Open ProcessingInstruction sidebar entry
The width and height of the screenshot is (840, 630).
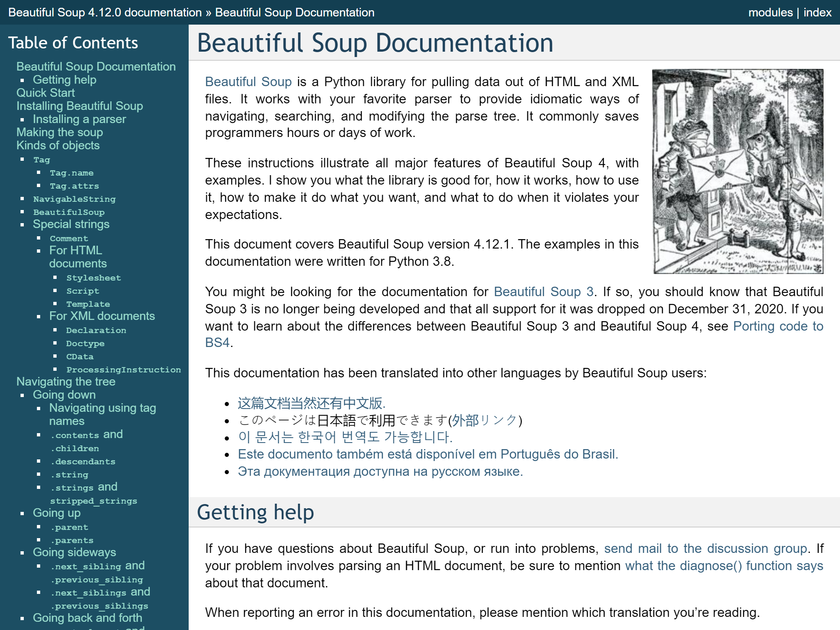[123, 370]
